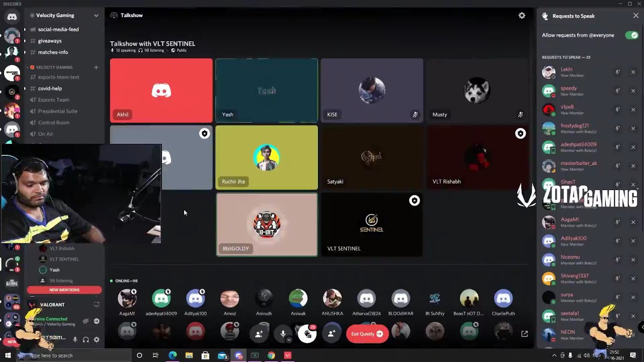Image resolution: width=644 pixels, height=362 pixels.
Task: Toggle stage microphone mute button
Action: 283,334
